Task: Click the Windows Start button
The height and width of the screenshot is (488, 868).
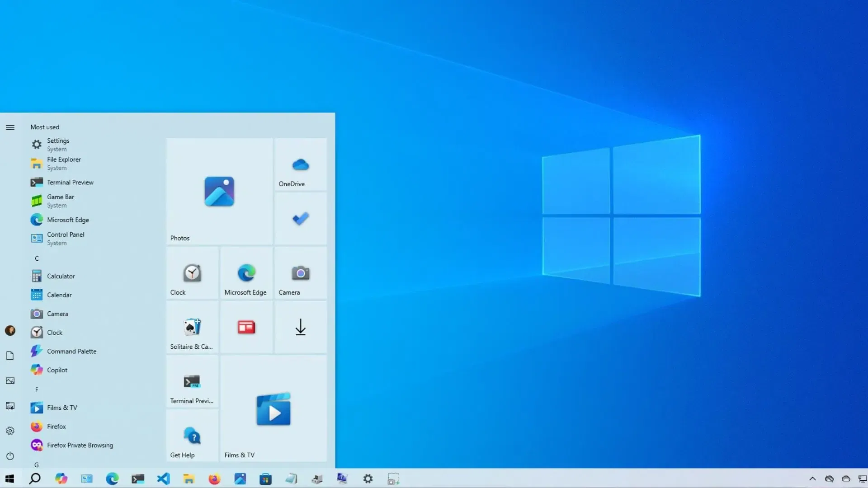Action: coord(9,479)
